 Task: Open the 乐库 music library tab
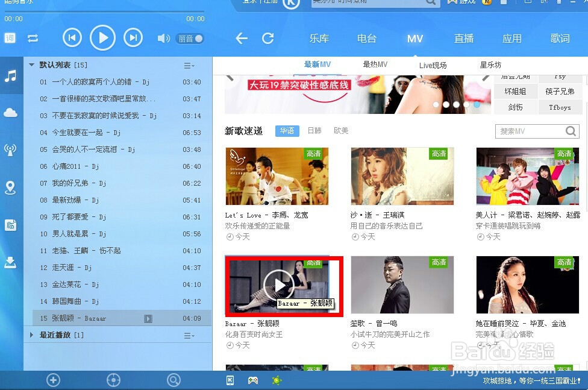coord(319,39)
